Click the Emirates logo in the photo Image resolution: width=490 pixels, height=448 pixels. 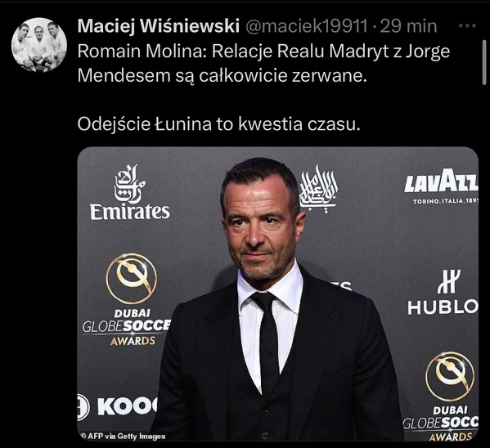[x=130, y=192]
